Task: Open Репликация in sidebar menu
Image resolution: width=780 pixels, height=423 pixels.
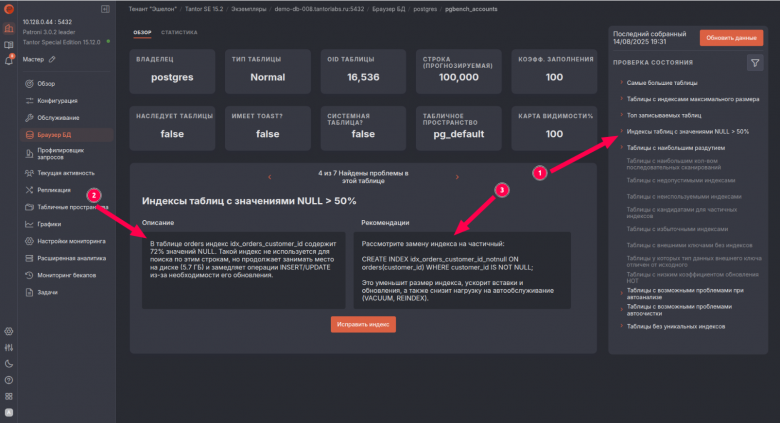Action: tap(54, 190)
